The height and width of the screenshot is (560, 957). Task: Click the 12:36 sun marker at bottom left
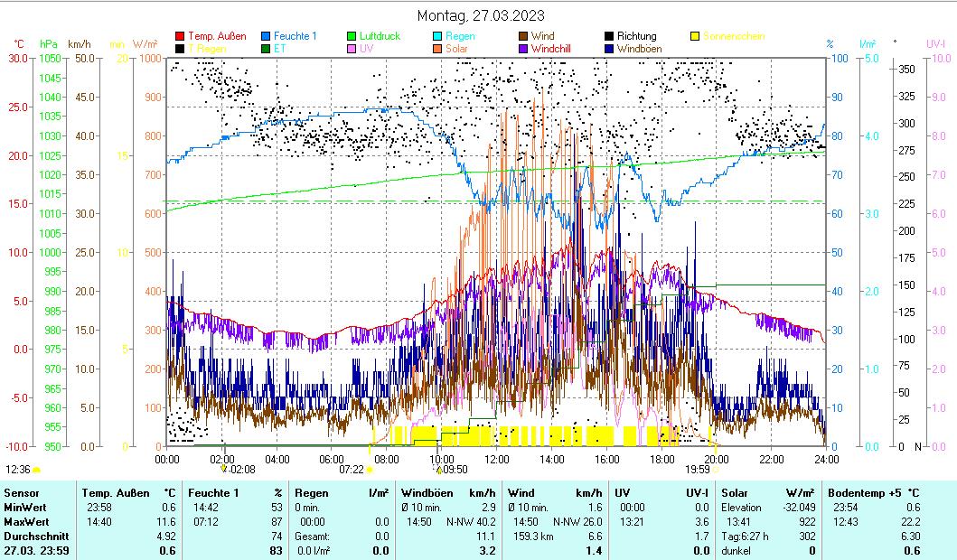(x=36, y=470)
